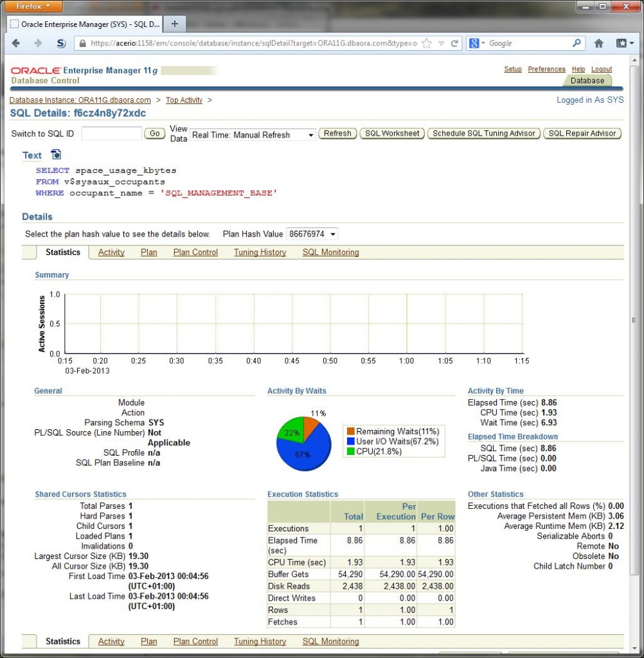Screen dimensions: 644x658
Task: Select the bottom SQL Monitoring tab
Action: [330, 641]
